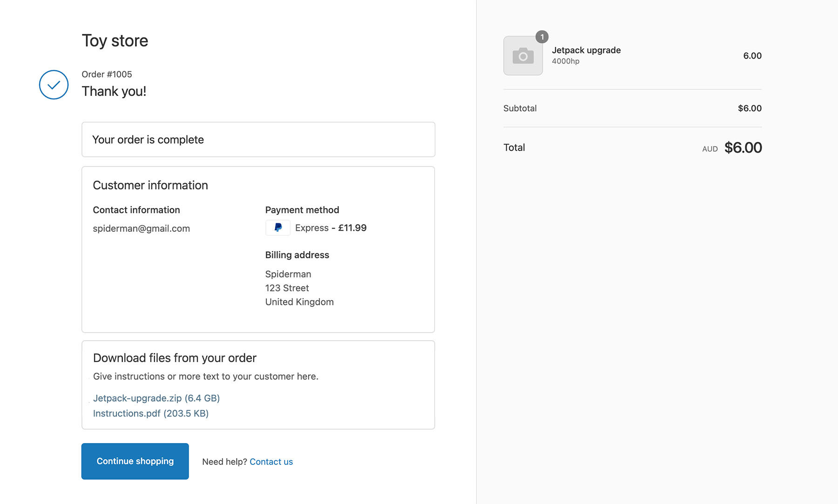838x504 pixels.
Task: Open the Instructions.pdf download link
Action: click(150, 413)
